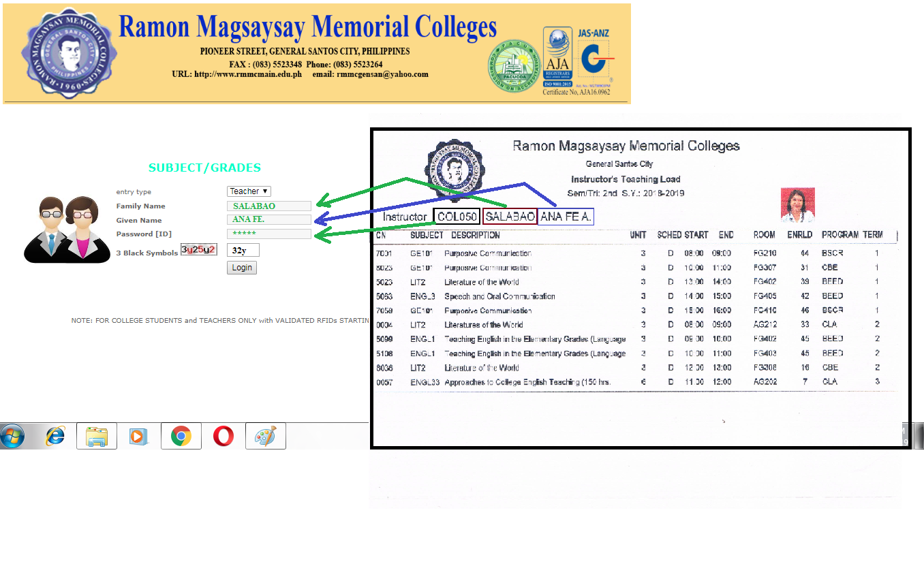
Task: Open the Paint taskbar icon
Action: (x=265, y=436)
